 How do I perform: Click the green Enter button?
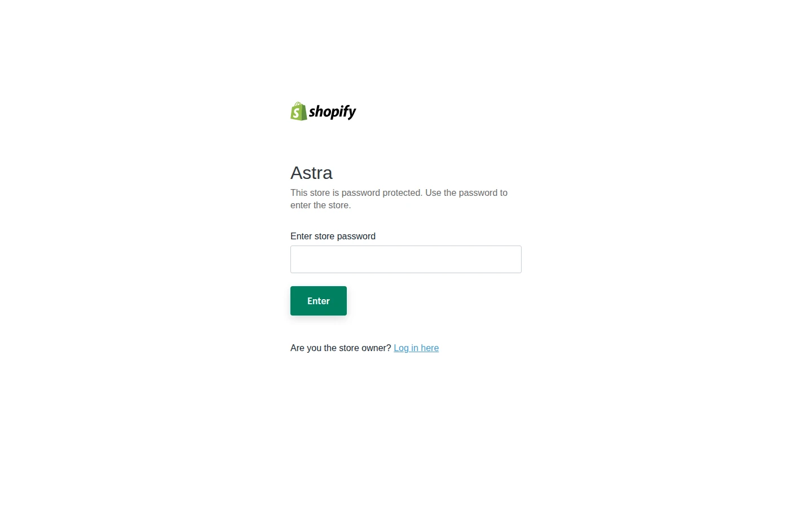[319, 301]
